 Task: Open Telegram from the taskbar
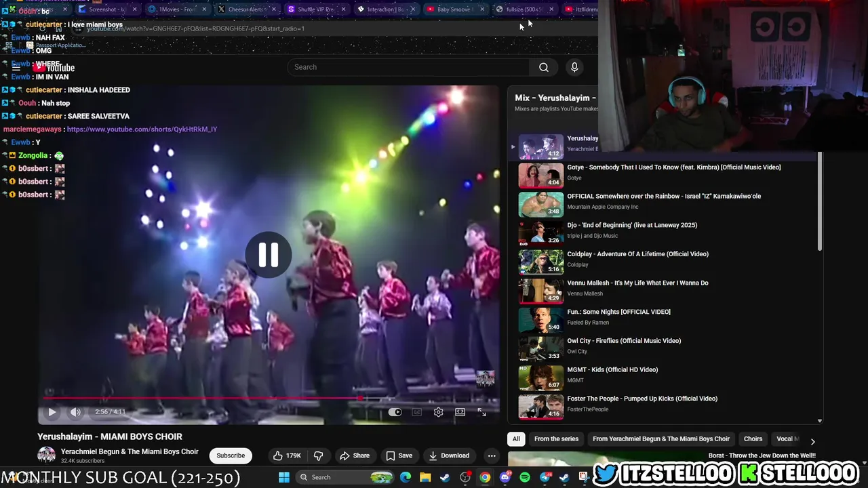point(545,477)
